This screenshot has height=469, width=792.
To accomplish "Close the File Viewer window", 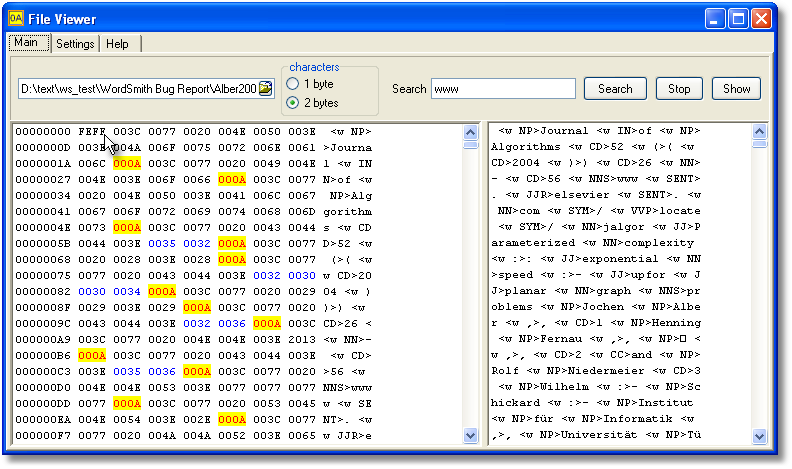I will point(761,19).
